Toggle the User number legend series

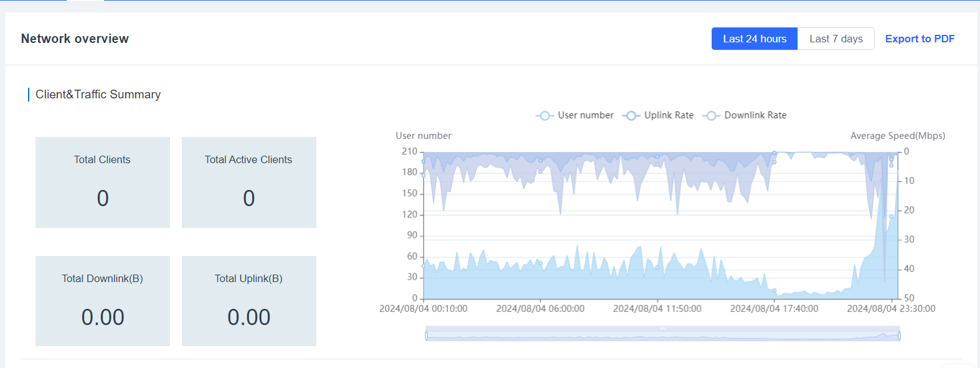click(x=575, y=115)
